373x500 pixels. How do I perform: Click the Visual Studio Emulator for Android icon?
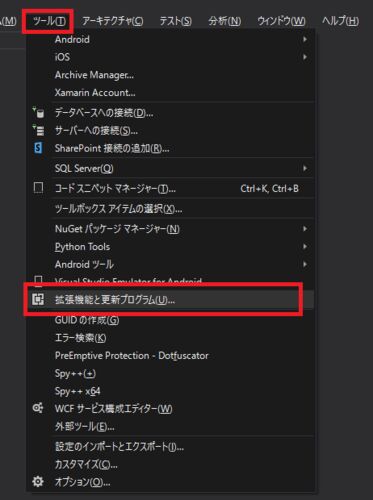[38, 281]
